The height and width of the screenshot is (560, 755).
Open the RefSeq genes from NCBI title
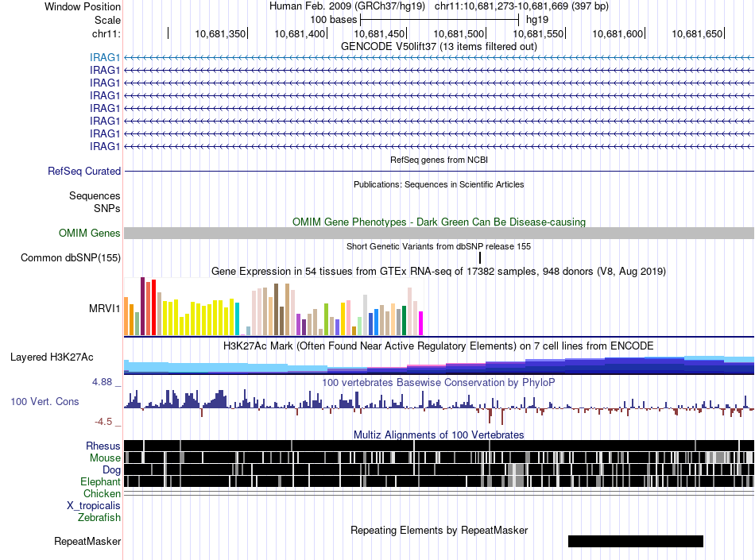click(x=439, y=160)
